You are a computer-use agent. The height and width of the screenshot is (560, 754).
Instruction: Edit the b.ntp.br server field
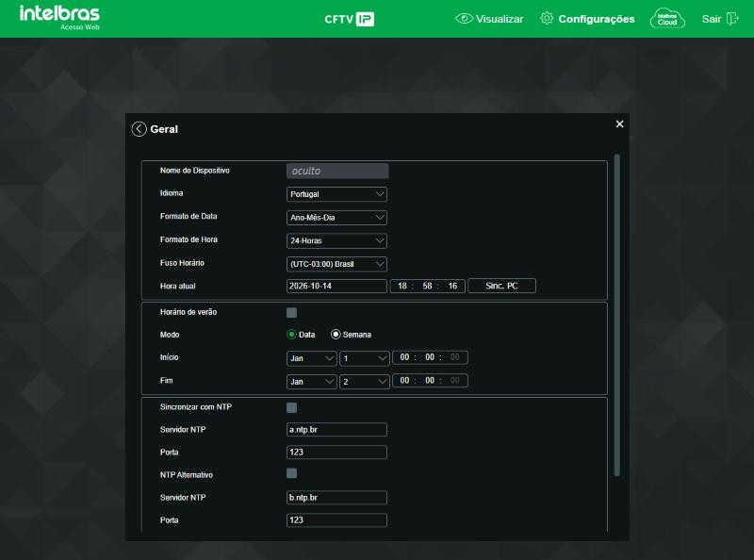tap(336, 498)
